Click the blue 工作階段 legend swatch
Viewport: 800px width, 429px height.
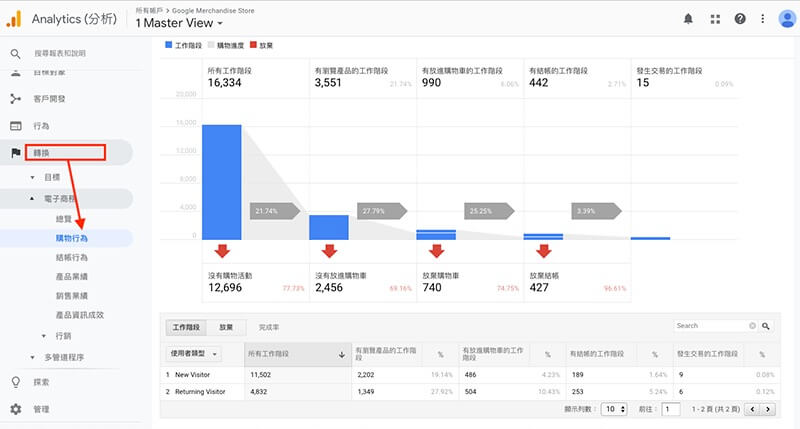pyautogui.click(x=168, y=45)
